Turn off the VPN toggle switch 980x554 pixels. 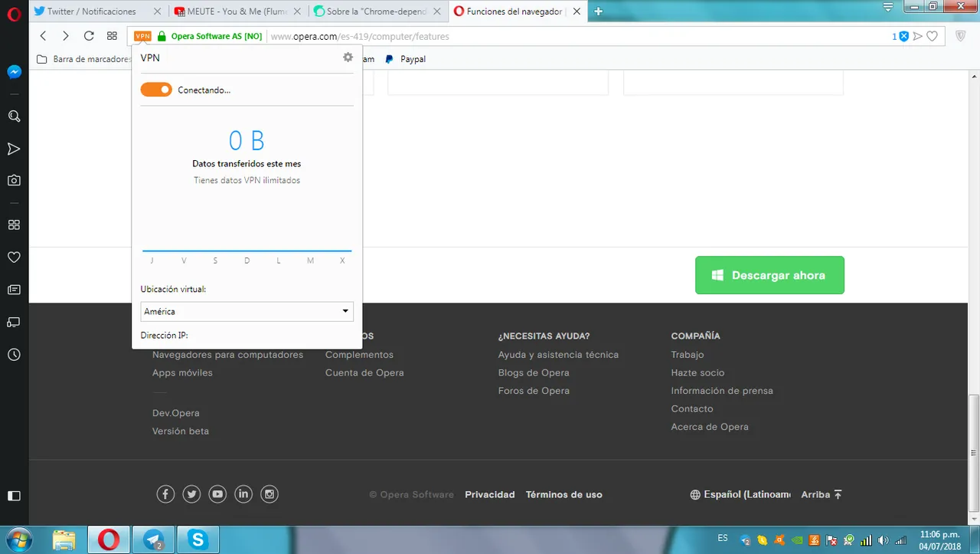coord(156,90)
